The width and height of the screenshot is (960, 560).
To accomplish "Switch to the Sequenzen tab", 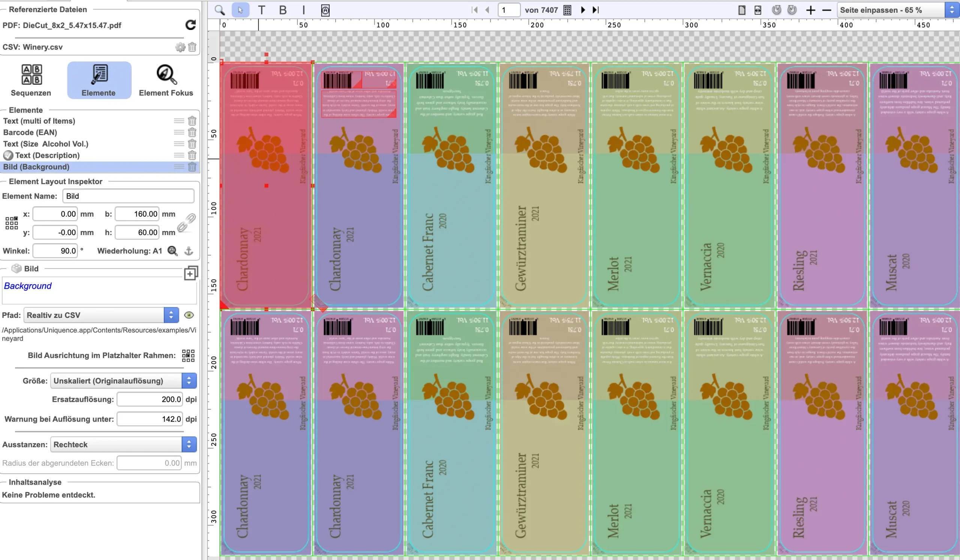I will point(31,80).
